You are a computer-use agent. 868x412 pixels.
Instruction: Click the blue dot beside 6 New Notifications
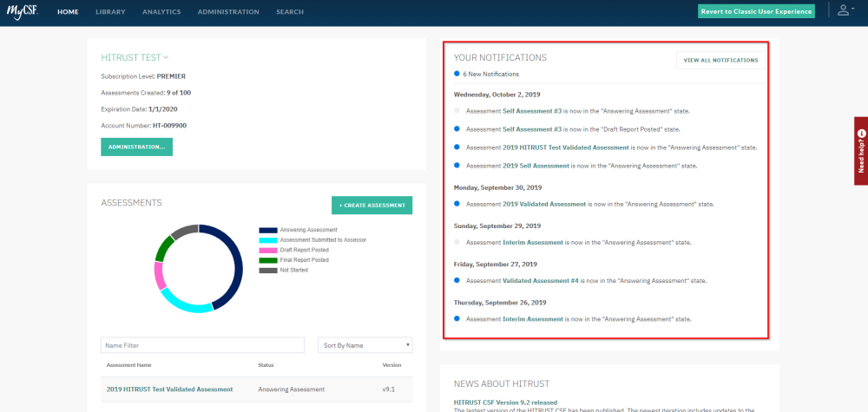457,74
